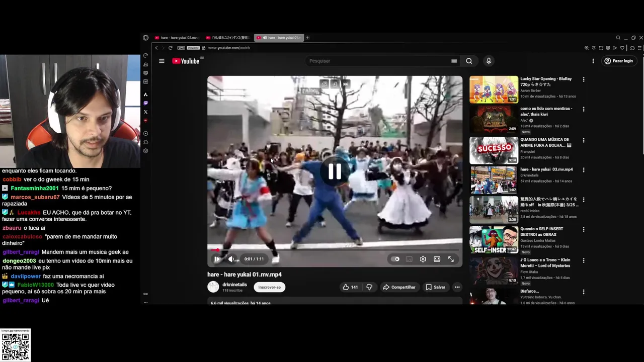
Task: Open options for 'Disfarce...' video
Action: point(584,292)
